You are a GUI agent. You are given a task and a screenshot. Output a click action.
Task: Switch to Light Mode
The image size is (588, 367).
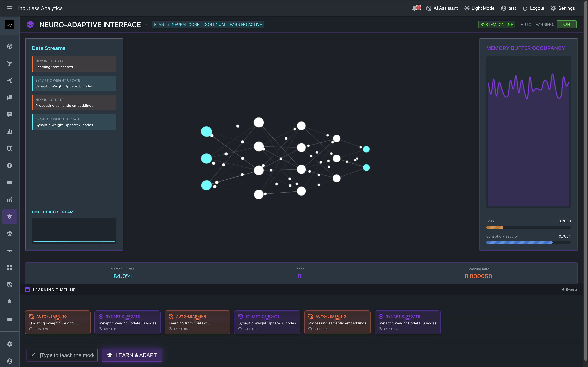(479, 8)
